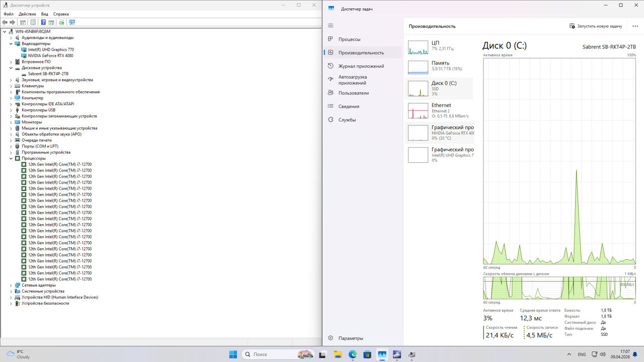Screen dimensions: 644x362
Task: Select the Memory (Память) performance thumbnail
Action: tap(439, 65)
